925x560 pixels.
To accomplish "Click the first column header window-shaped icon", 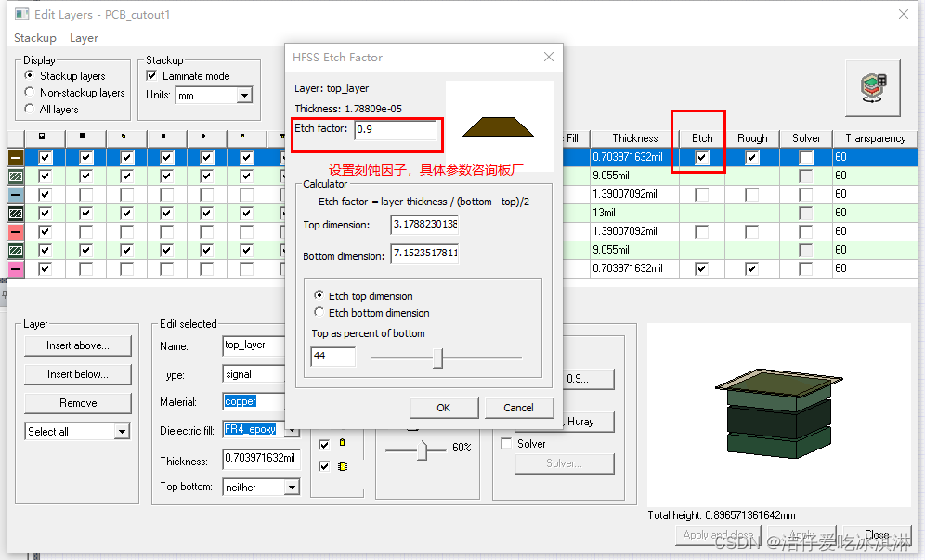I will point(42,137).
